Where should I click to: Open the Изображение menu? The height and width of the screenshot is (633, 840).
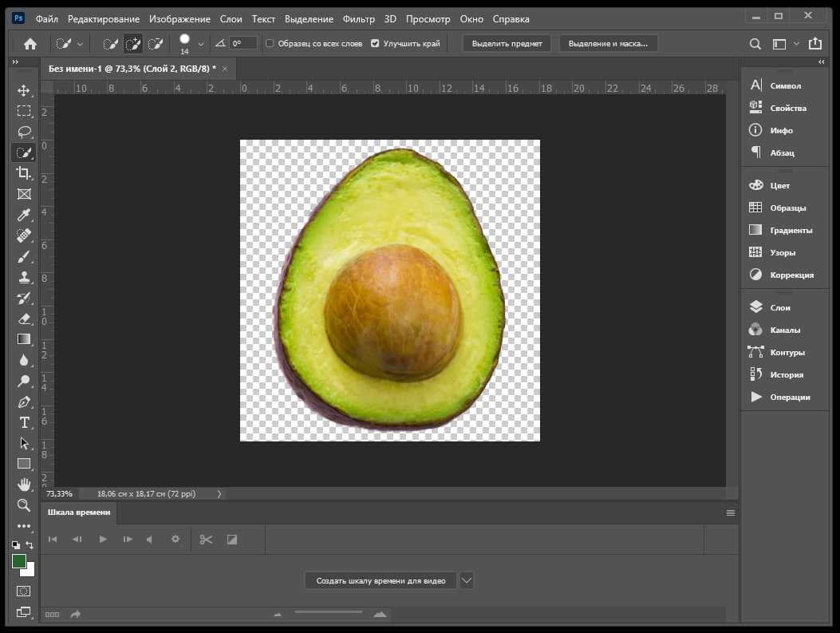179,18
